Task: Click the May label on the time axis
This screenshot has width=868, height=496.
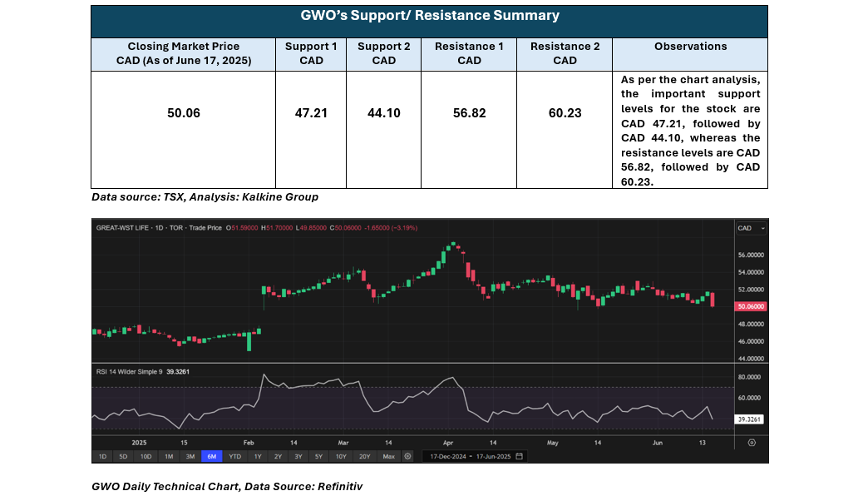Action: pos(552,443)
